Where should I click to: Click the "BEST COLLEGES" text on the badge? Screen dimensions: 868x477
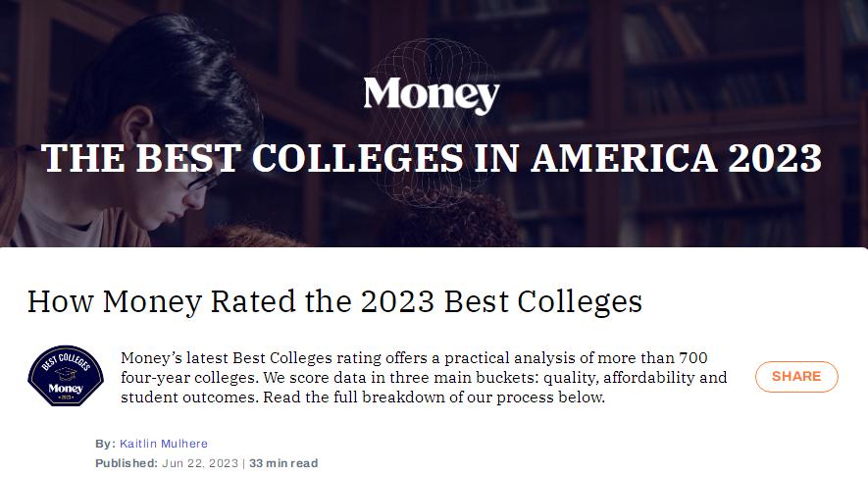(67, 359)
